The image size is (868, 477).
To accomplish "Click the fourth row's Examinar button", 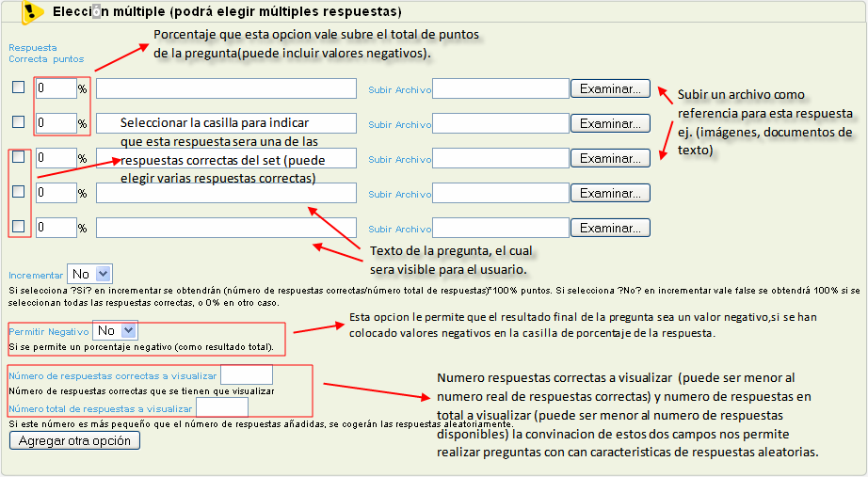I will tap(611, 193).
